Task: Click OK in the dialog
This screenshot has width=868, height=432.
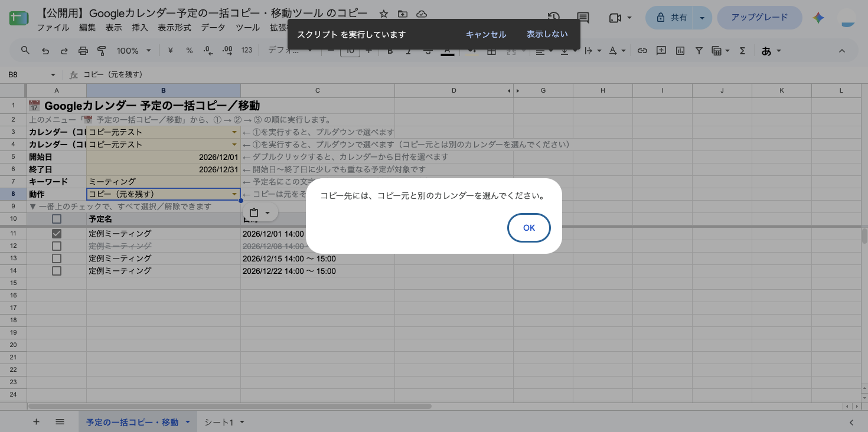Action: click(x=529, y=228)
